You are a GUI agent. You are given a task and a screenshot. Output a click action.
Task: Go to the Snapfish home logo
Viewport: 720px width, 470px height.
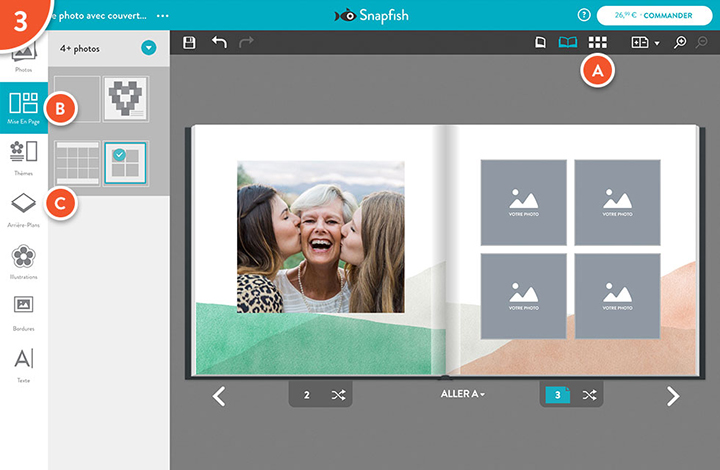point(371,15)
